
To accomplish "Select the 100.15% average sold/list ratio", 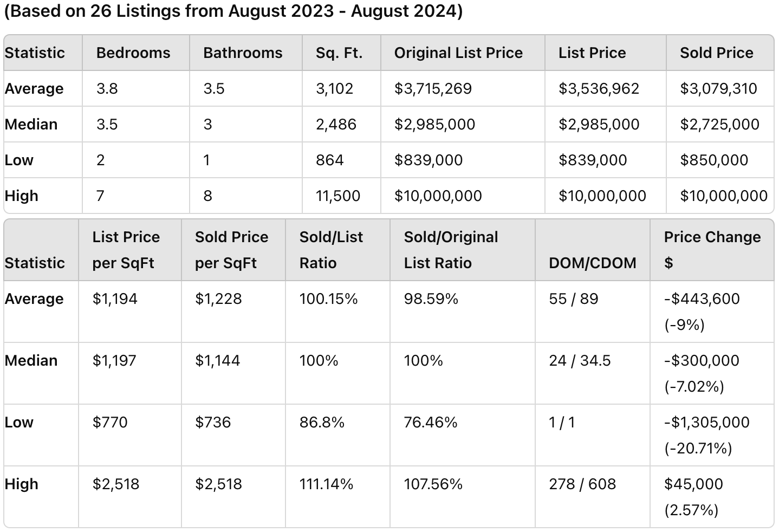I will tap(328, 299).
